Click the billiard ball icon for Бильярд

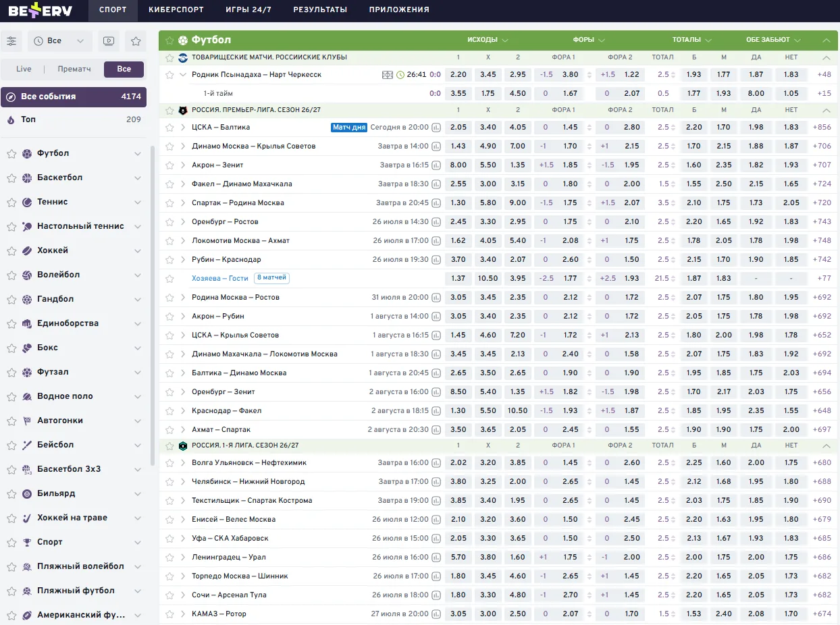(27, 493)
